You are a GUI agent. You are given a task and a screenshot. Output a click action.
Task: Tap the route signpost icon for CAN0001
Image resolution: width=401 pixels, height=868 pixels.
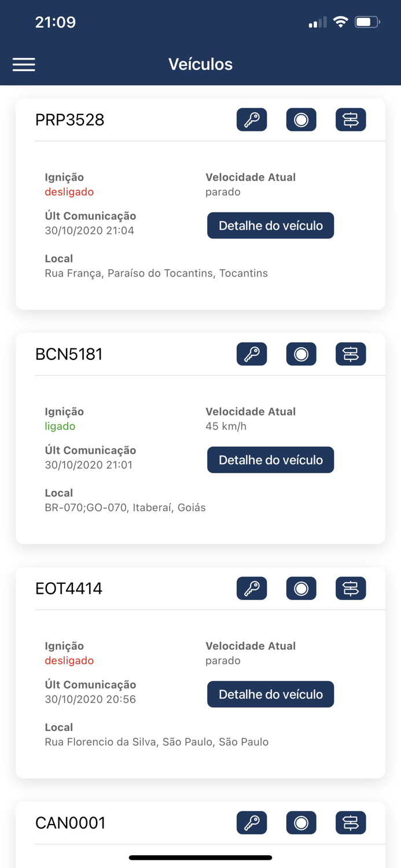(351, 823)
